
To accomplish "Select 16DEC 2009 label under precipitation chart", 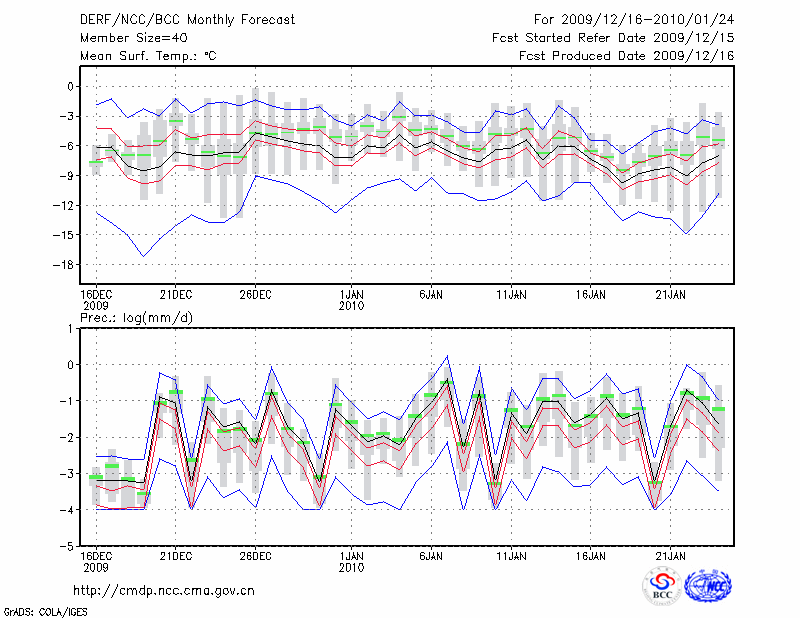I will click(96, 561).
